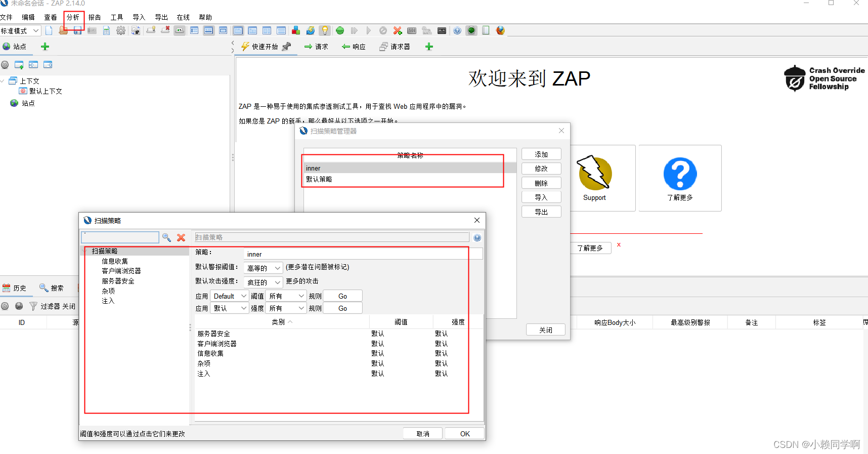
Task: Click the green plus next to 站点 tab
Action: point(45,47)
